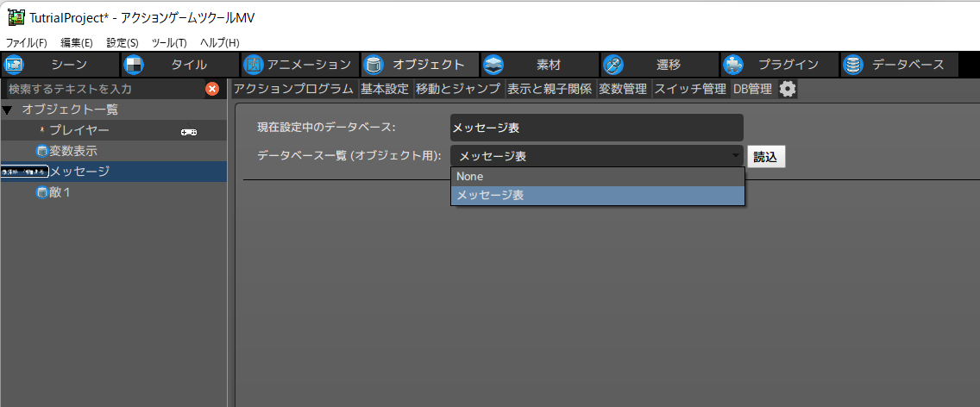This screenshot has width=980, height=407.
Task: Open the database list dropdown arrow
Action: [735, 156]
